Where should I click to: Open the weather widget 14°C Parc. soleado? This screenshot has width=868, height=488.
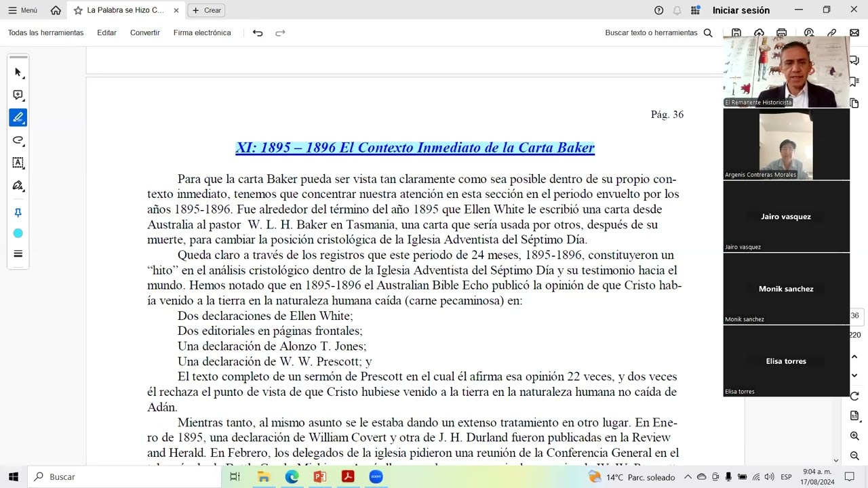pos(632,477)
